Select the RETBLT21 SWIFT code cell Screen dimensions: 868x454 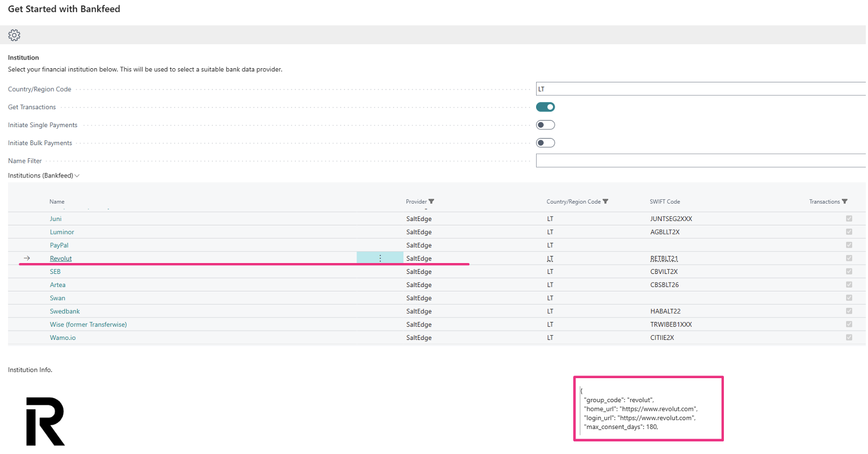pos(664,259)
